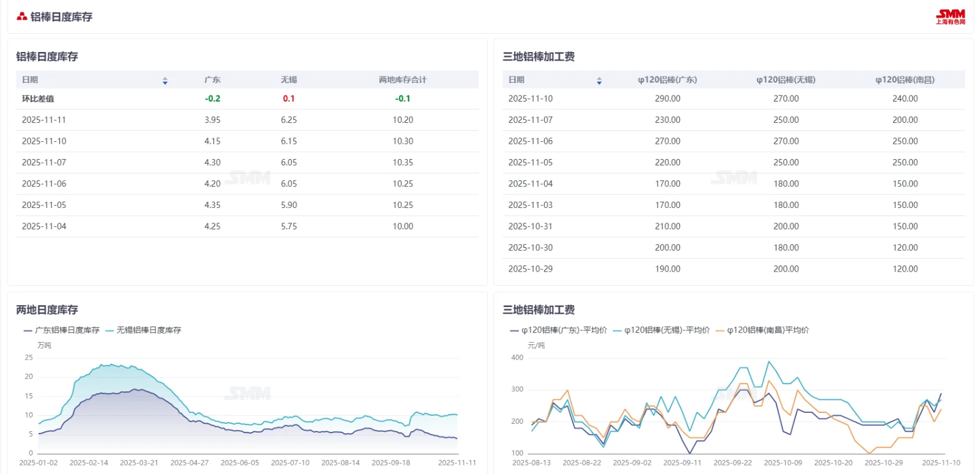Click the 广东 inventory value 3.95
The width and height of the screenshot is (980, 474).
[x=213, y=120]
